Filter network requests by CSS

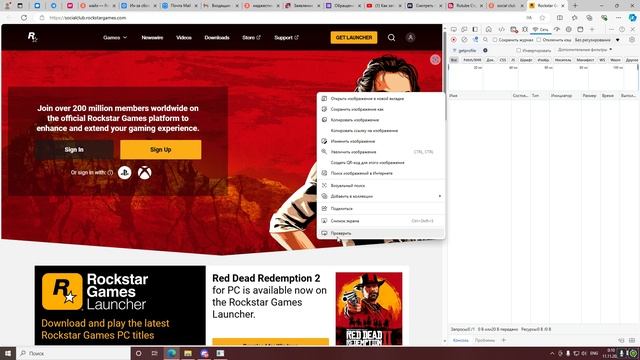pyautogui.click(x=502, y=60)
